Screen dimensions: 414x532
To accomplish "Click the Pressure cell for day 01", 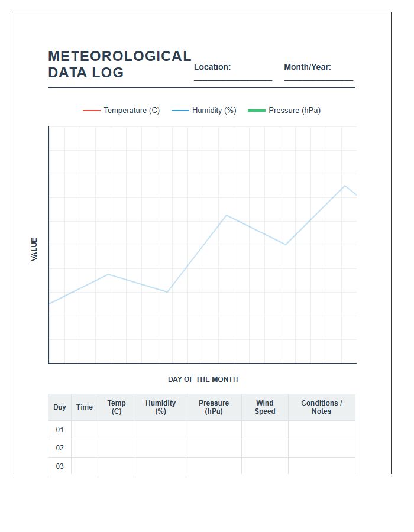I will tap(214, 430).
